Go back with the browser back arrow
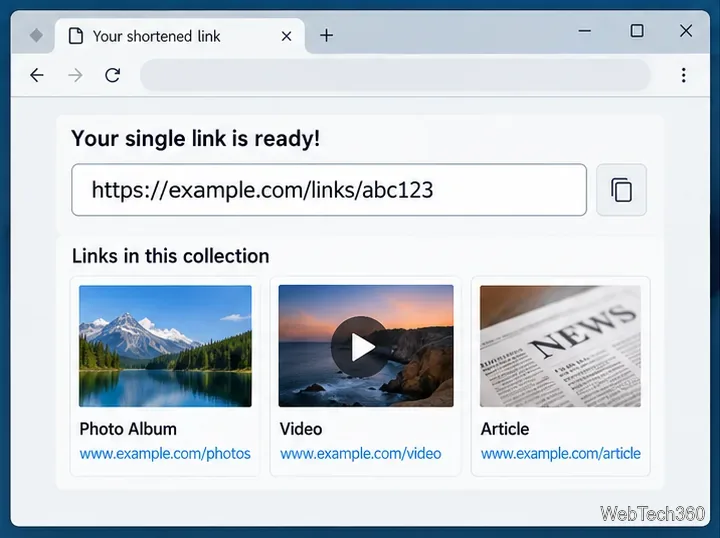 37,75
